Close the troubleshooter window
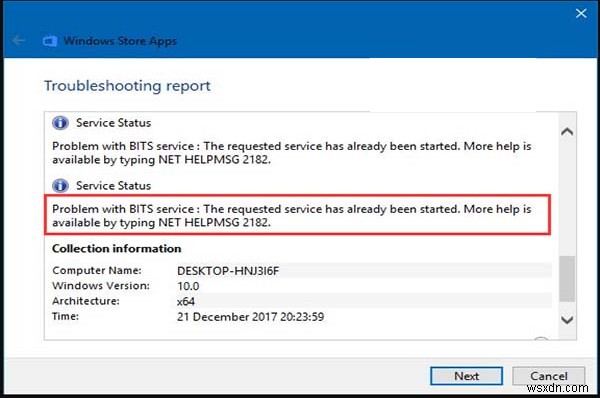This screenshot has width=600, height=398. pyautogui.click(x=581, y=13)
